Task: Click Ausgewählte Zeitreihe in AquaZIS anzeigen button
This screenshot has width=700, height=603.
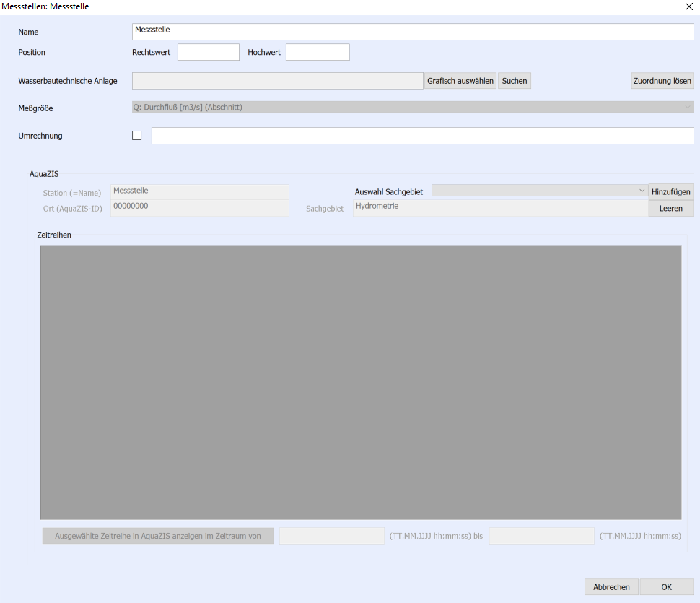Action: coord(158,536)
